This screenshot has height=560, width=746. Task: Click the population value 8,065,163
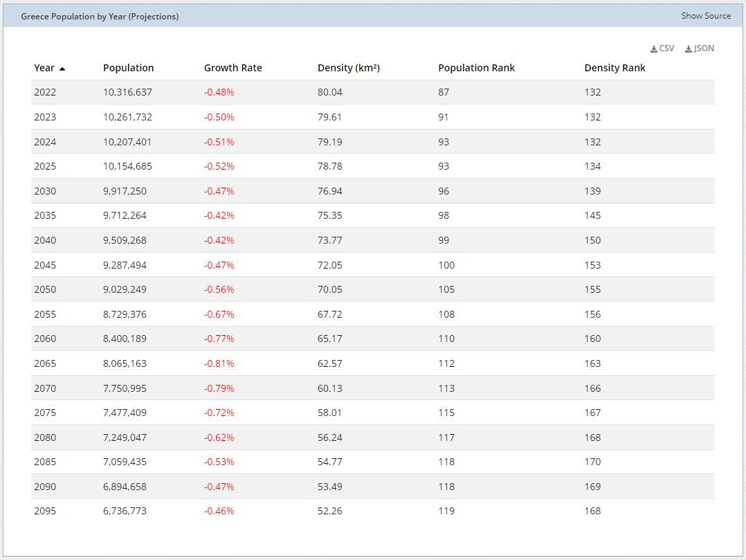coord(125,363)
